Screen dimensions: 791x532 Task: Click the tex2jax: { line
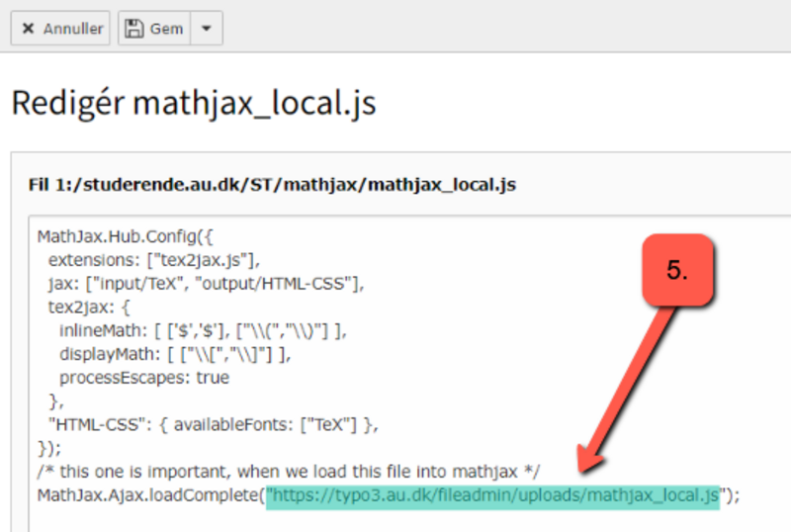(89, 307)
